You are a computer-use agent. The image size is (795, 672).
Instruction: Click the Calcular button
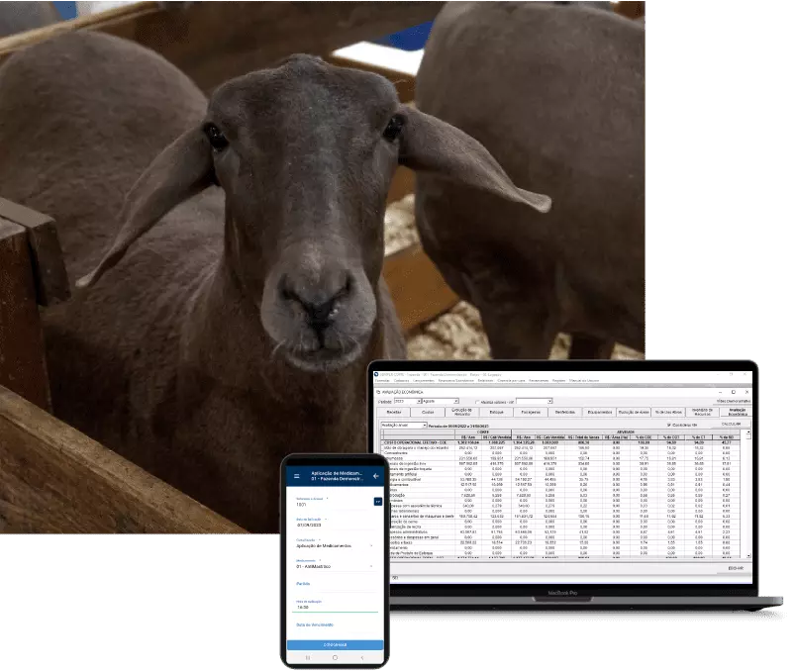click(733, 425)
